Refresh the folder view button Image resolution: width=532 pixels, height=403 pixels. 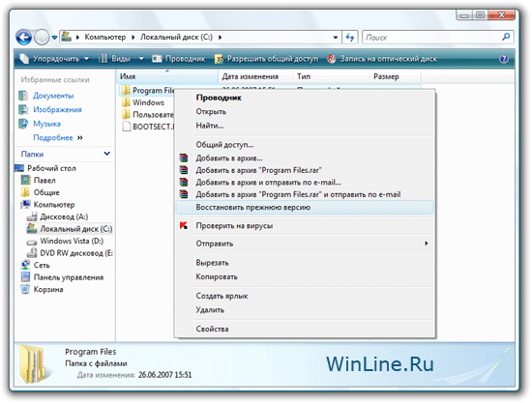pyautogui.click(x=350, y=38)
